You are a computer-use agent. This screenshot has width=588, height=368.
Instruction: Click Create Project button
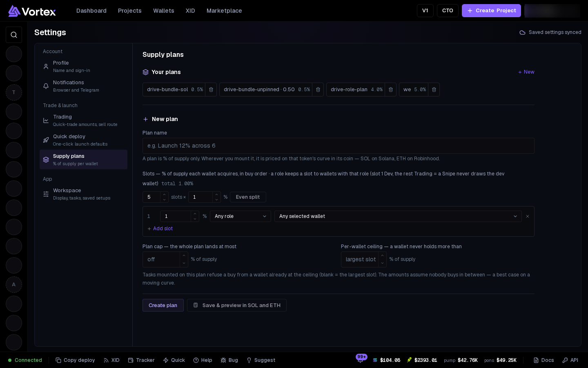491,11
